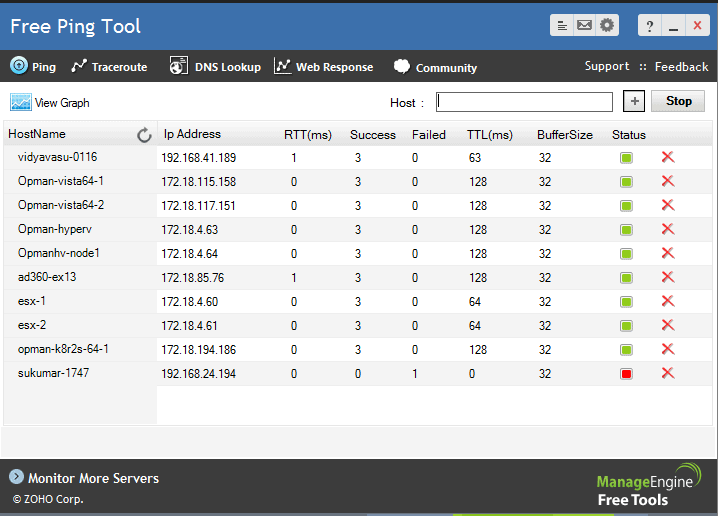Click green status indicator for vidyavasu-0116

click(x=626, y=158)
